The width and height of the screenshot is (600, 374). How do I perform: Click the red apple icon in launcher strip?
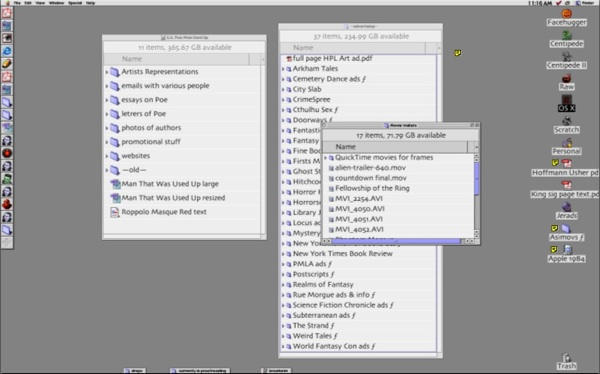(7, 153)
